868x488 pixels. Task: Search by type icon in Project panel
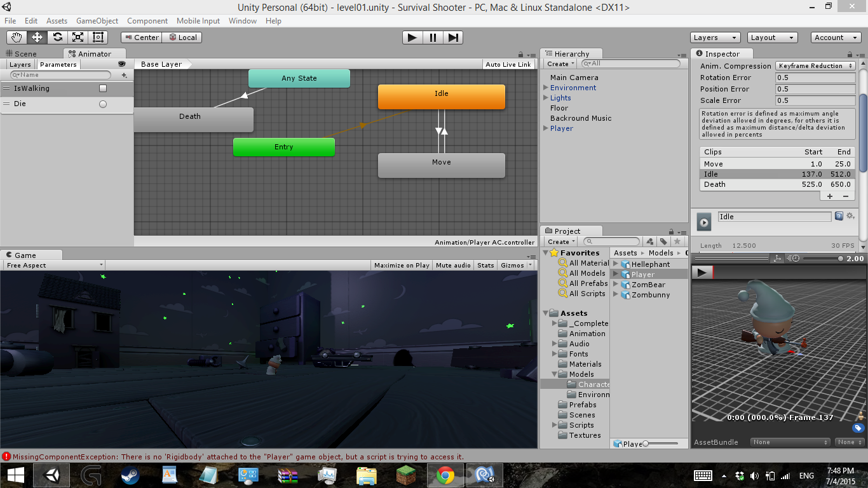[649, 241]
